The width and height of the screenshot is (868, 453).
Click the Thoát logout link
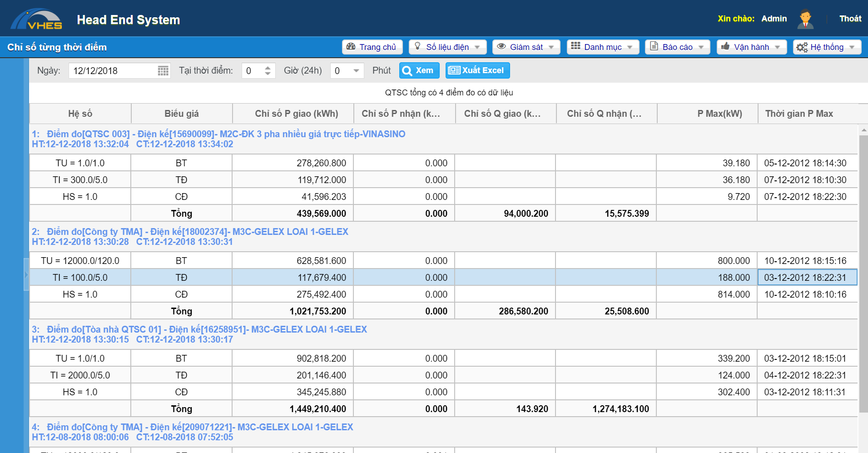850,19
